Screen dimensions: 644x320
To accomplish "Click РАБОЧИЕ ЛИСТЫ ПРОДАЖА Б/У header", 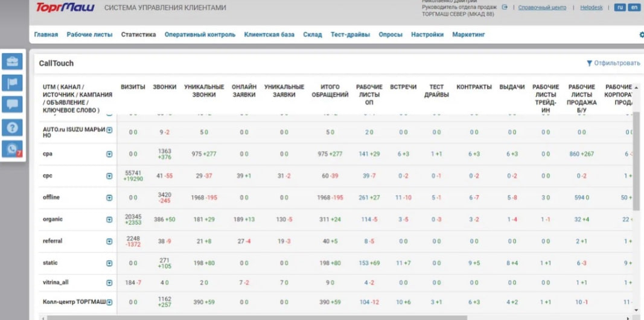I will point(582,98).
